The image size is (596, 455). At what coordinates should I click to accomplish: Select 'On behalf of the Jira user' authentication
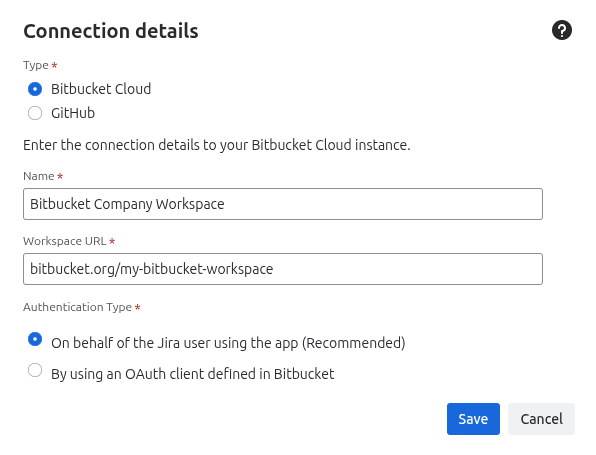[35, 339]
